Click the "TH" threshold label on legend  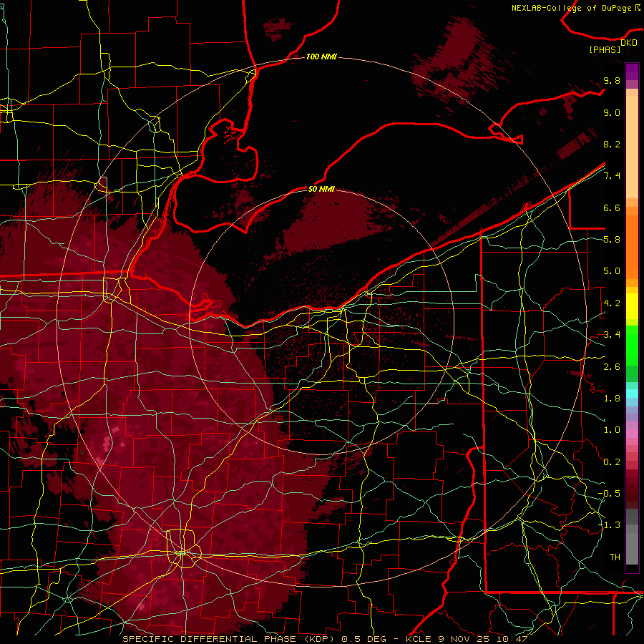click(615, 557)
